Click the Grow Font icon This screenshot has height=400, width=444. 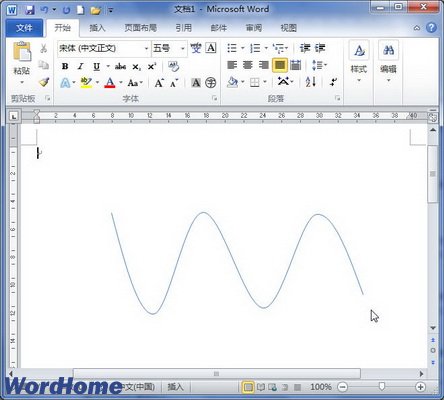pos(159,83)
